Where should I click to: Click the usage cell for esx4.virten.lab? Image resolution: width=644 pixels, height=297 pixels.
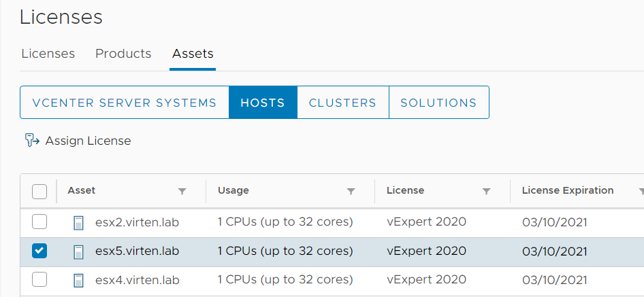(285, 280)
